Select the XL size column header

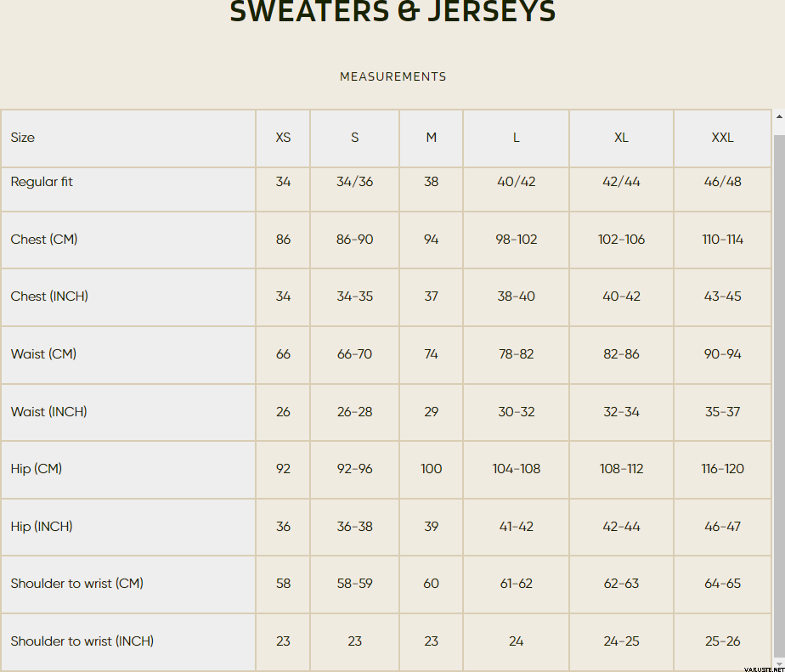621,138
